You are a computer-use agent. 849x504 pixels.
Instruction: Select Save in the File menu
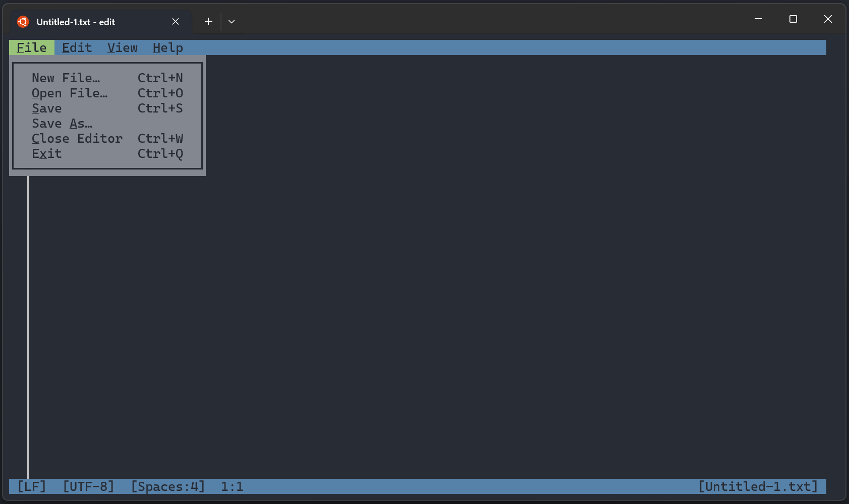tap(47, 108)
